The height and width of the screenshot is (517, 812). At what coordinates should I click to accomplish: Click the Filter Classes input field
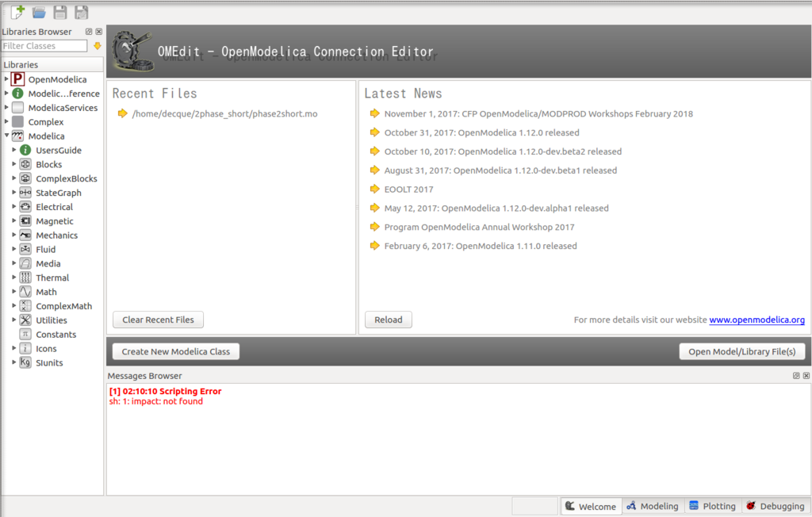(x=44, y=46)
